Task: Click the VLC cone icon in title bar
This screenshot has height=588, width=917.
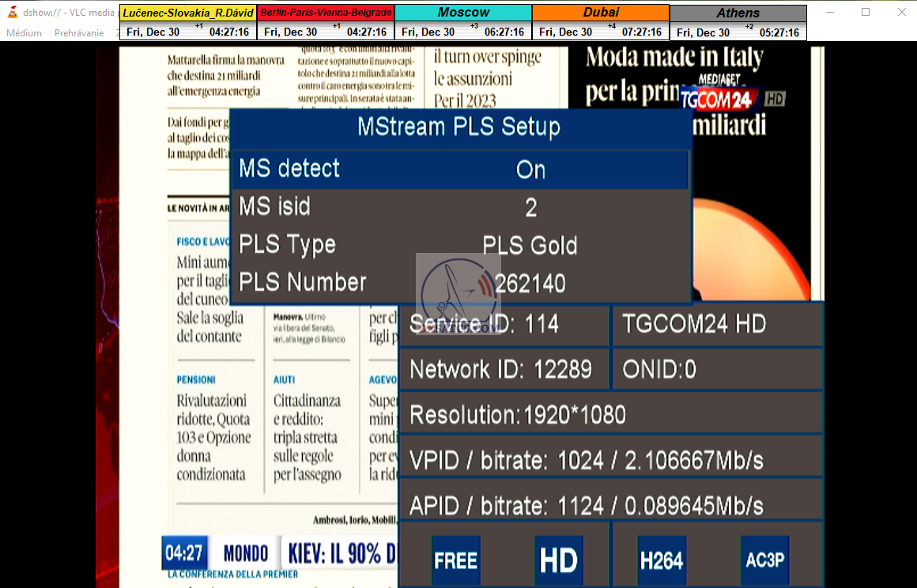Action: (x=12, y=12)
